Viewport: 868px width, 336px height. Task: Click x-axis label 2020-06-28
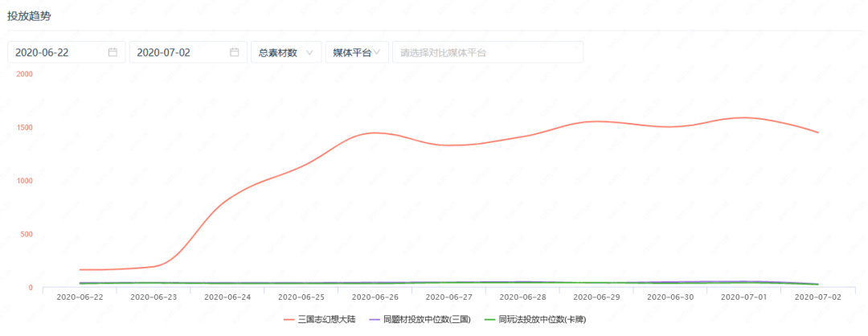tap(522, 297)
